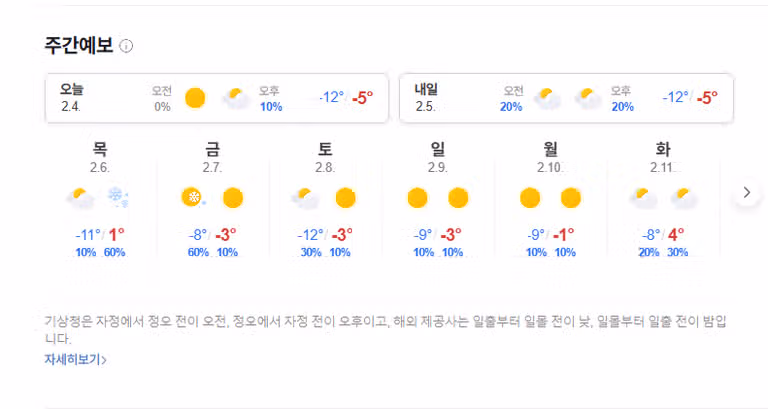Select the 내일 2.5 forecast card
Screen dimensions: 768x409
pos(566,98)
